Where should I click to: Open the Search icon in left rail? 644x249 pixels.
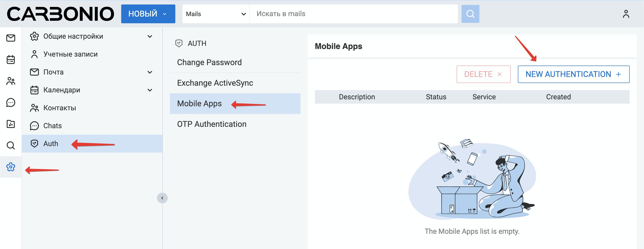tap(11, 145)
